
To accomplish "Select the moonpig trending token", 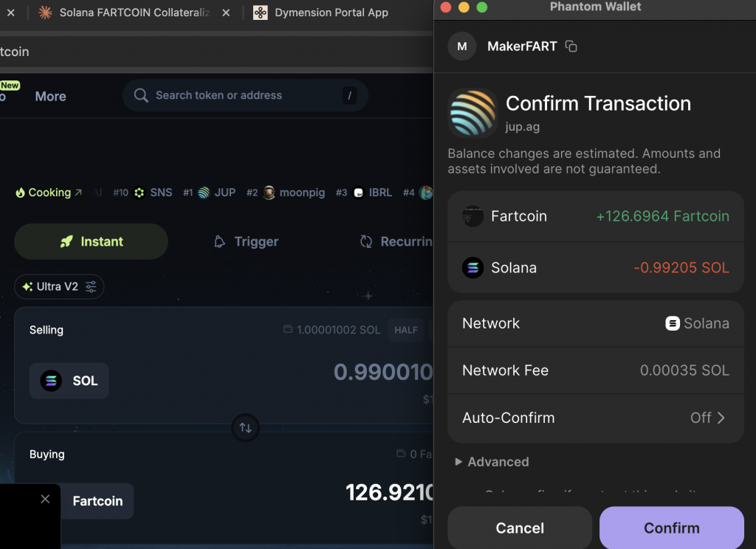I will [293, 193].
